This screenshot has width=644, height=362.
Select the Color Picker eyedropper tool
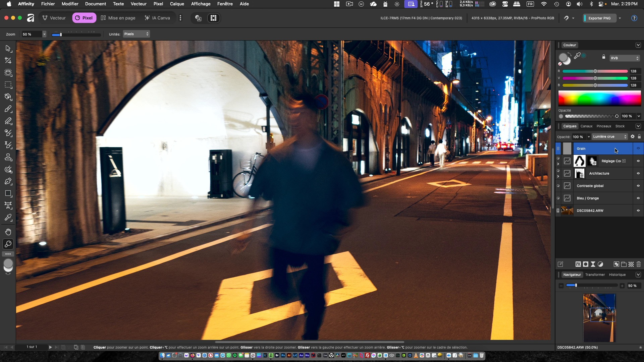point(8,218)
